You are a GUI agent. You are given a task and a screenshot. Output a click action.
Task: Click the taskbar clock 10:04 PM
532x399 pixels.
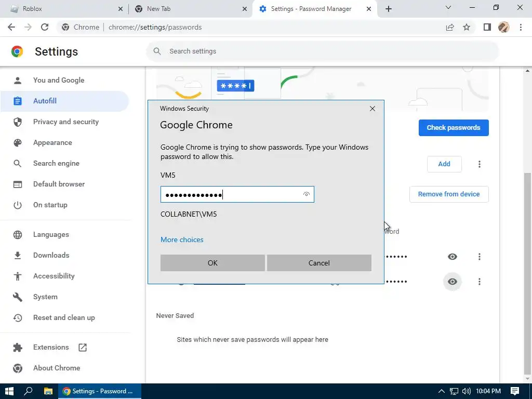[x=488, y=391]
